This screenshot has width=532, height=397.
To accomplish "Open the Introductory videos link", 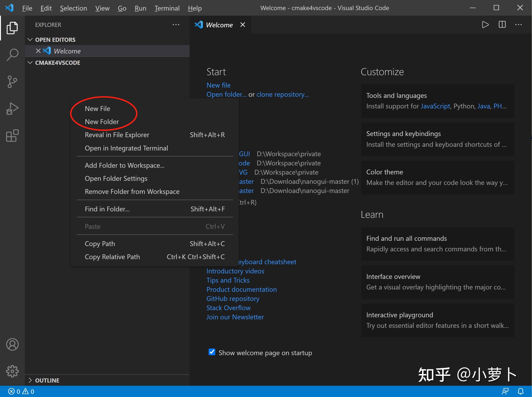I will [x=235, y=271].
